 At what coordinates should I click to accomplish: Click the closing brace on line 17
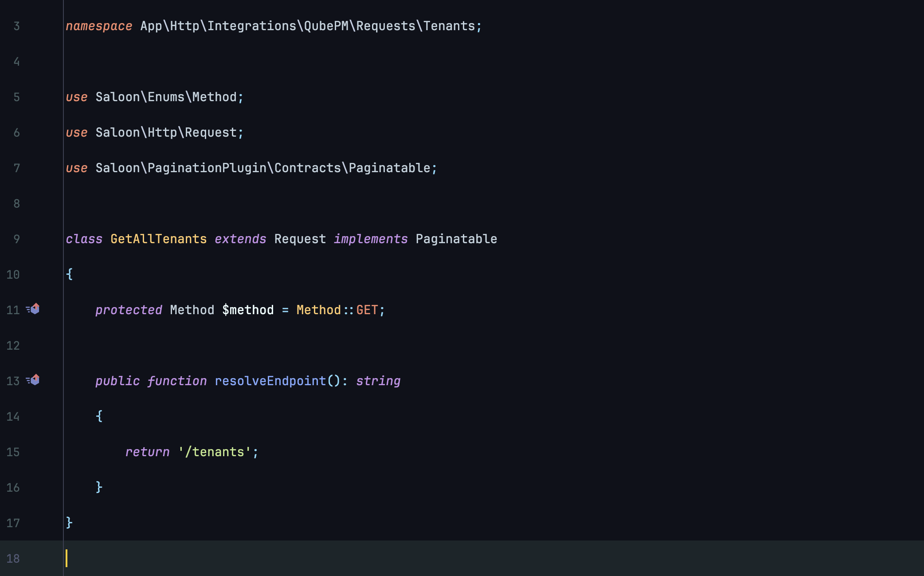[x=70, y=523]
